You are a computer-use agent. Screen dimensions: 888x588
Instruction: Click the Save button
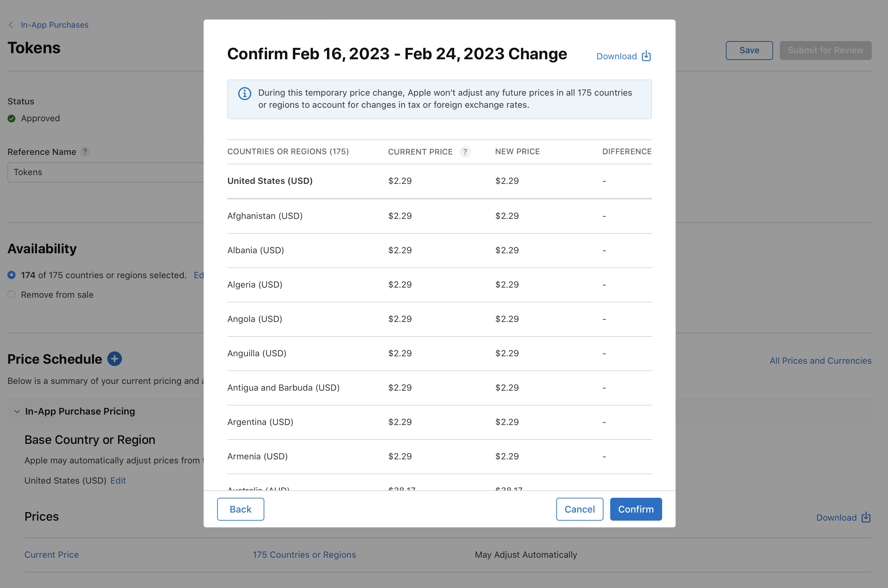[x=749, y=50]
